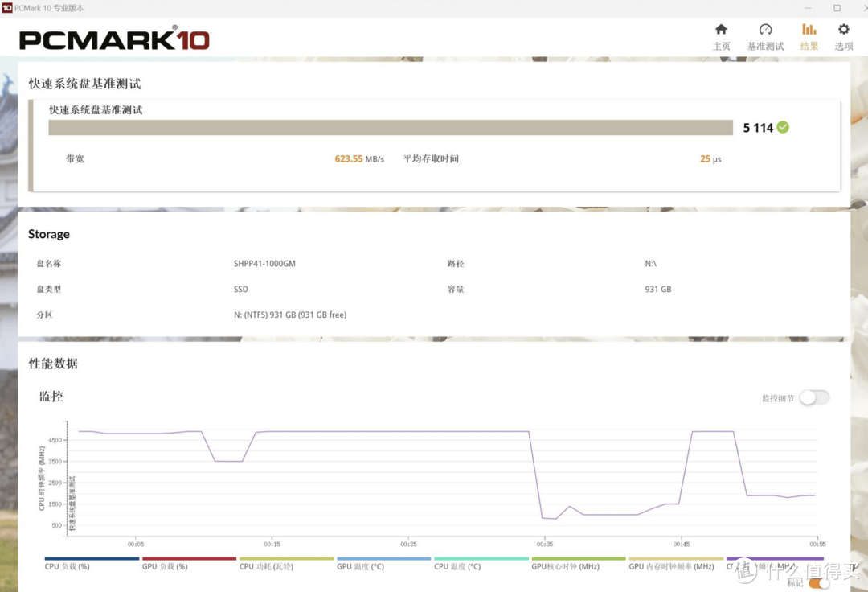Click the green checkmark beside score 5 114
Screen dimensions: 868x592
783,127
